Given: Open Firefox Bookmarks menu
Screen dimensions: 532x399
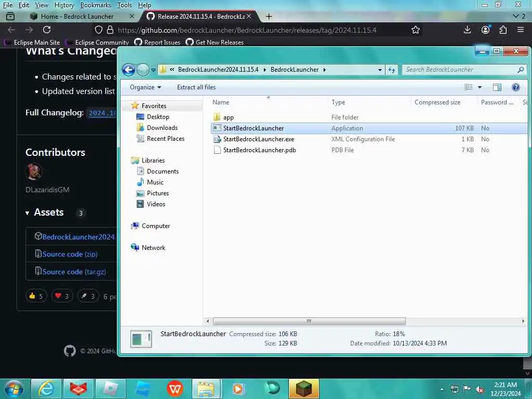Looking at the screenshot, I should pos(96,5).
